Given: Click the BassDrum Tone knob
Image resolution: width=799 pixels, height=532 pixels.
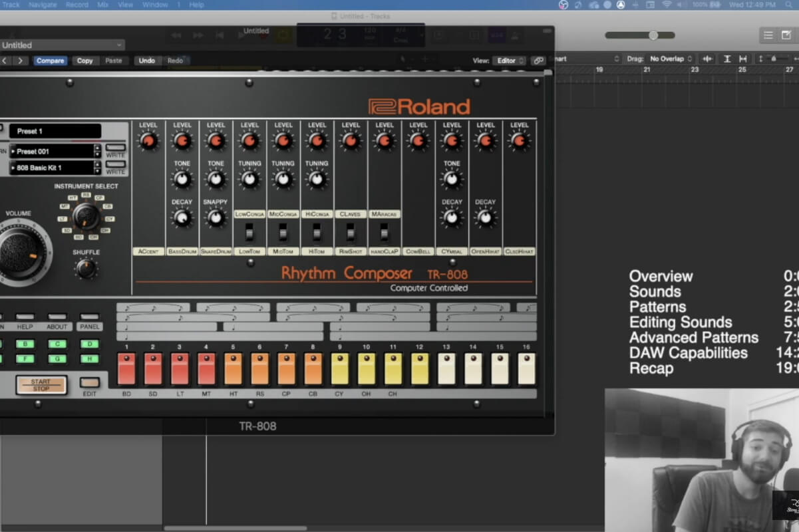Looking at the screenshot, I should pyautogui.click(x=182, y=179).
